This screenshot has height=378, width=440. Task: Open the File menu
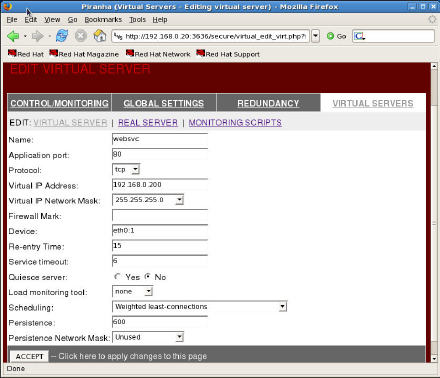(x=12, y=20)
